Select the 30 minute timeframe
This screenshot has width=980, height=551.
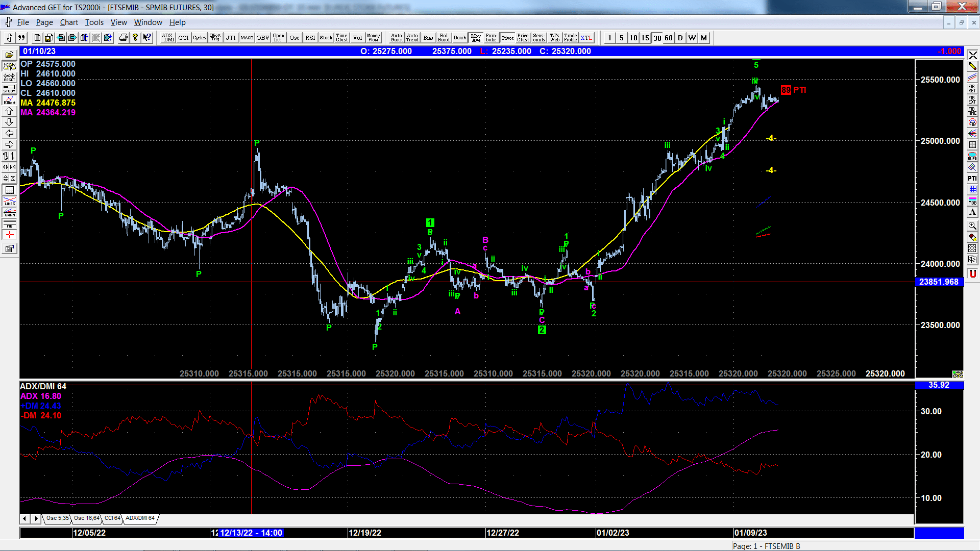tap(657, 38)
